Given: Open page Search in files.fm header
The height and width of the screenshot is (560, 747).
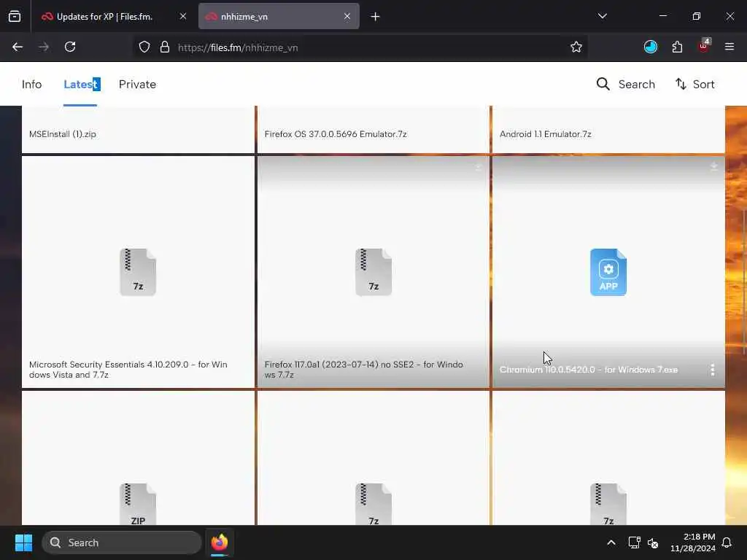Looking at the screenshot, I should 625,85.
